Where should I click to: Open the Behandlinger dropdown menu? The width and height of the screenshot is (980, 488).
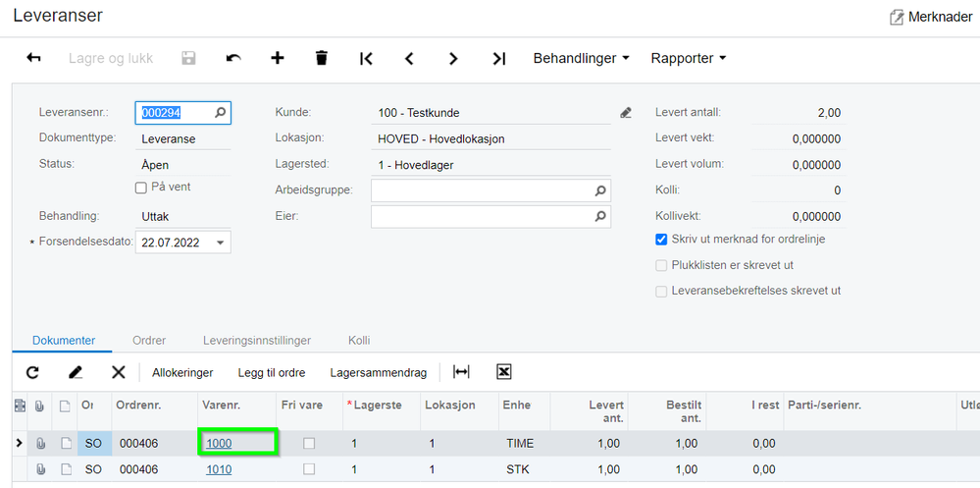tap(582, 58)
